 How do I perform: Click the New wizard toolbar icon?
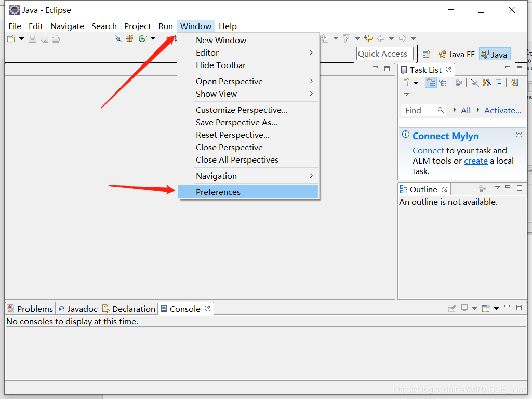pyautogui.click(x=11, y=38)
